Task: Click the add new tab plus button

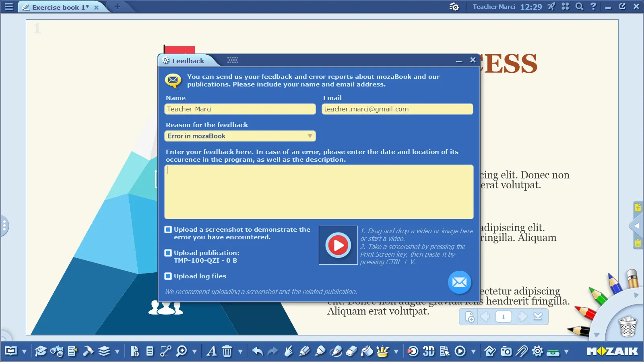Action: [x=118, y=7]
